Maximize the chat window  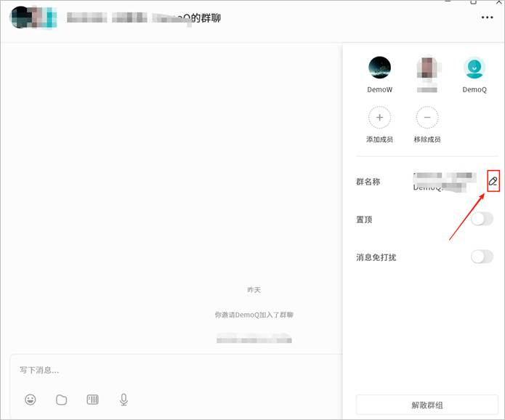coord(474,3)
